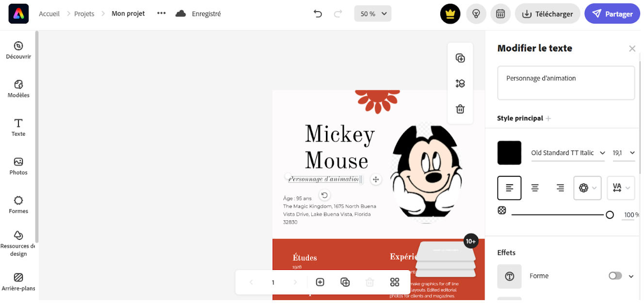Add a new page in page bar

point(320,282)
